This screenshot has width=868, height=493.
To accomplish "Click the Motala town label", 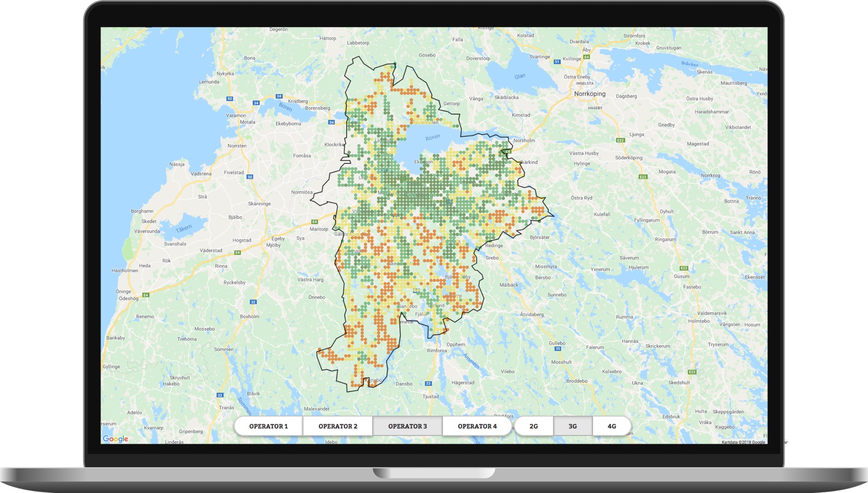I will point(247,122).
